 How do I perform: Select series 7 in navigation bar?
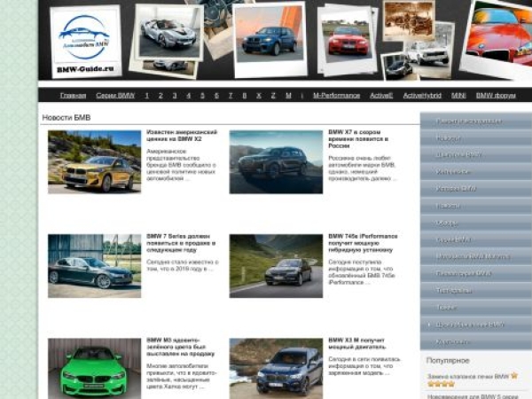pos(231,96)
